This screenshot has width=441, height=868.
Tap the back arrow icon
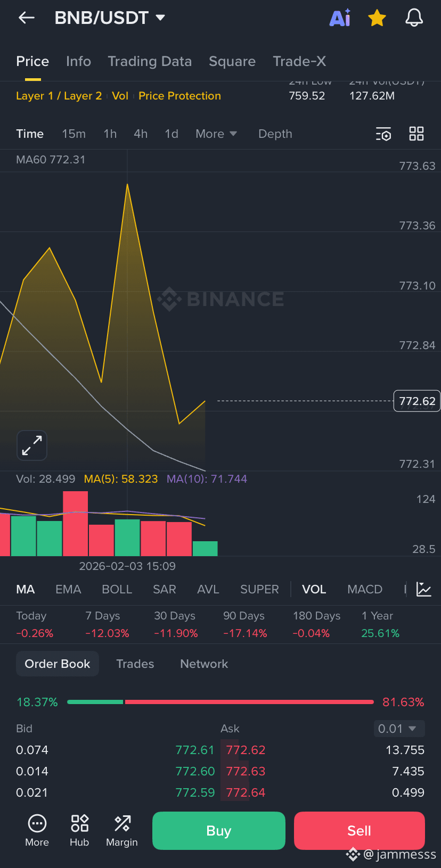(x=26, y=18)
